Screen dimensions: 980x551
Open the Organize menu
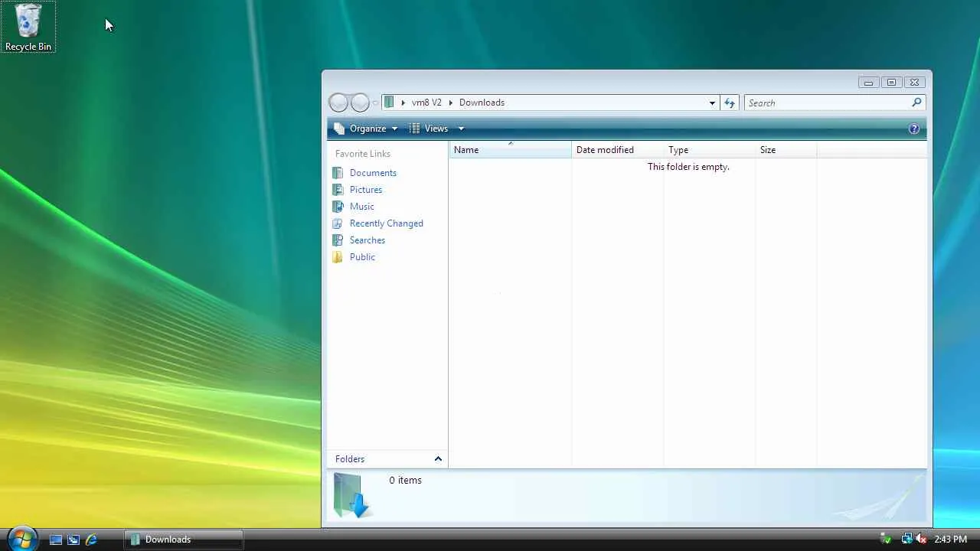point(367,129)
